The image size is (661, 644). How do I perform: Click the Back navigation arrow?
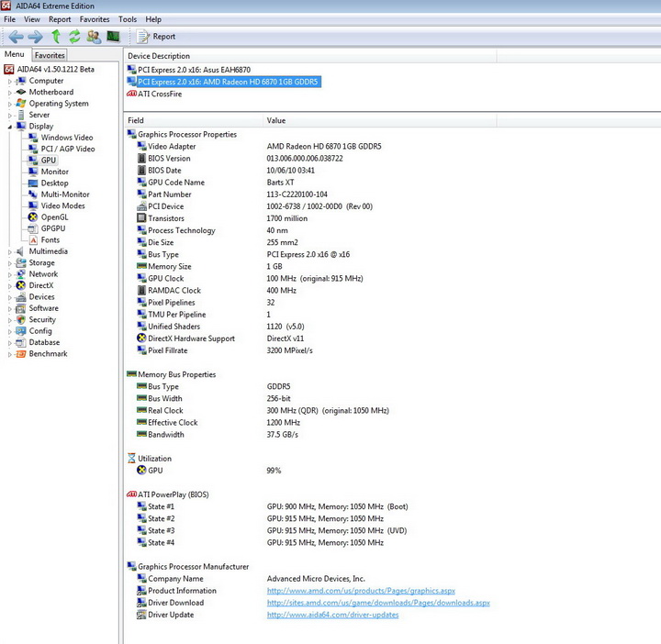pos(16,37)
